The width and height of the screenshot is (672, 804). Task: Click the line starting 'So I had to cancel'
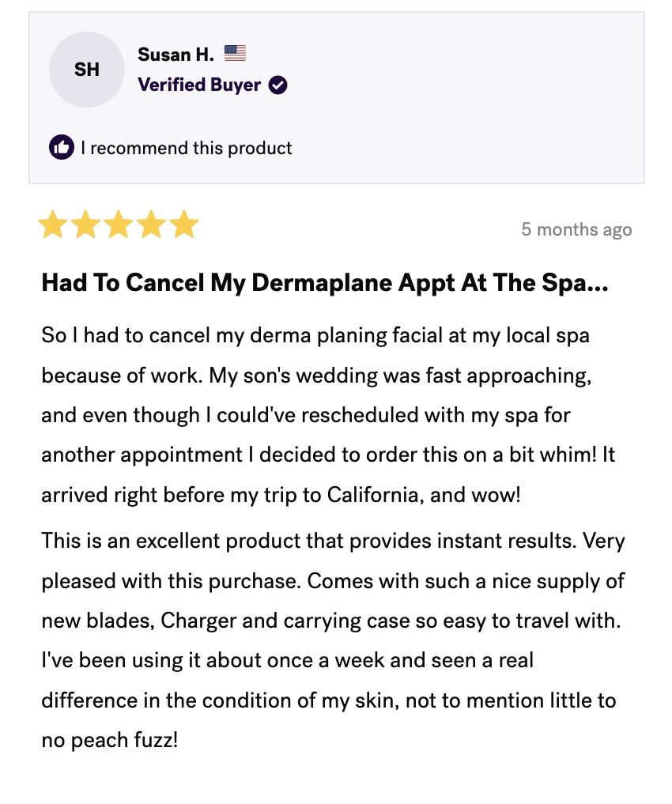click(x=315, y=336)
